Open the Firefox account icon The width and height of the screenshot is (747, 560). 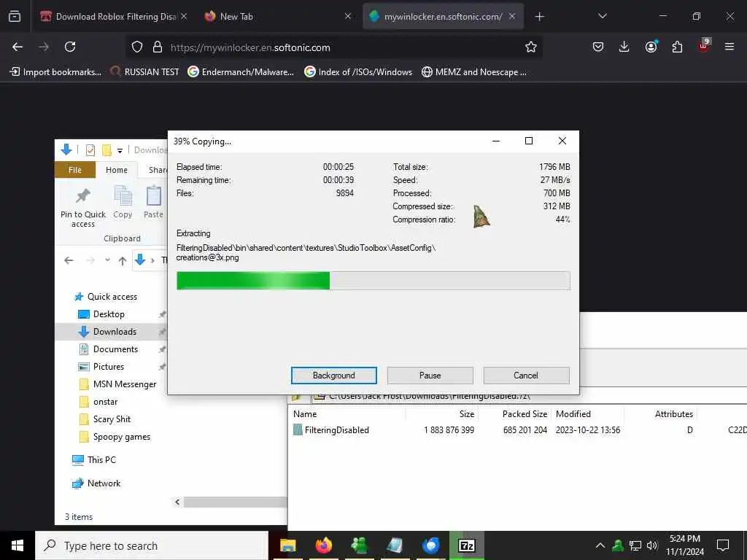pos(651,47)
